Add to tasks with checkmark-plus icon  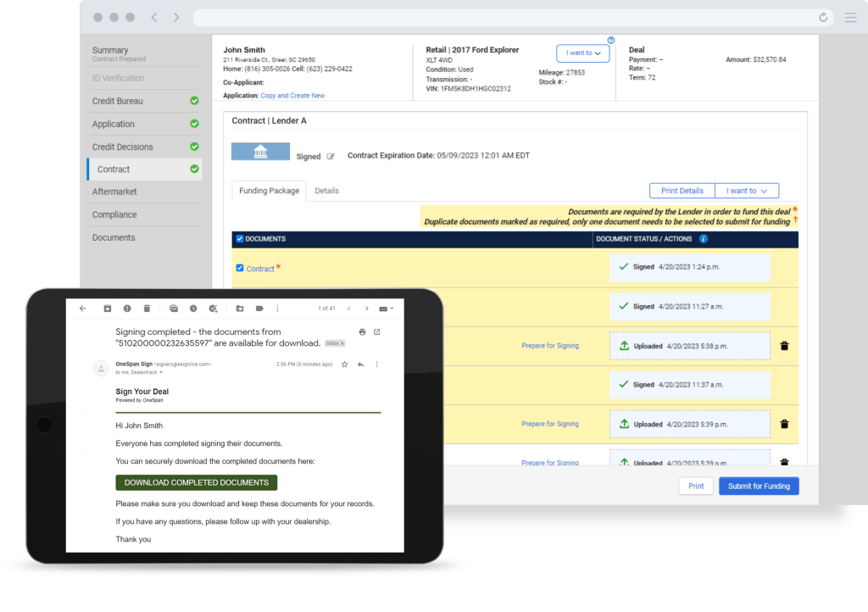pyautogui.click(x=213, y=309)
